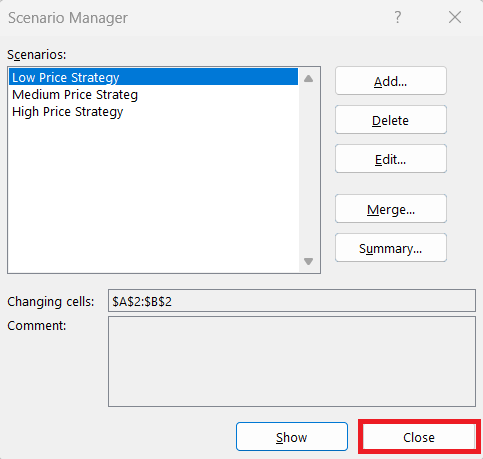
Task: Click the scenarios list scrollbar track
Action: point(308,170)
